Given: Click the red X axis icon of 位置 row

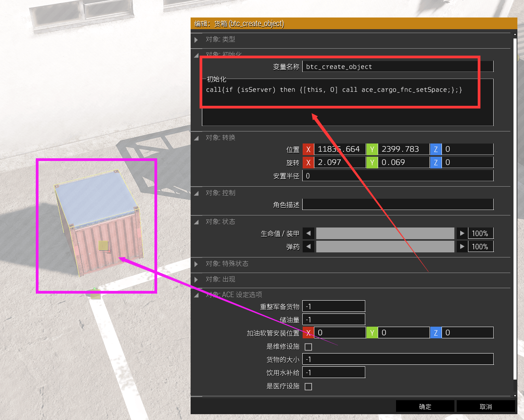Looking at the screenshot, I should pos(308,149).
